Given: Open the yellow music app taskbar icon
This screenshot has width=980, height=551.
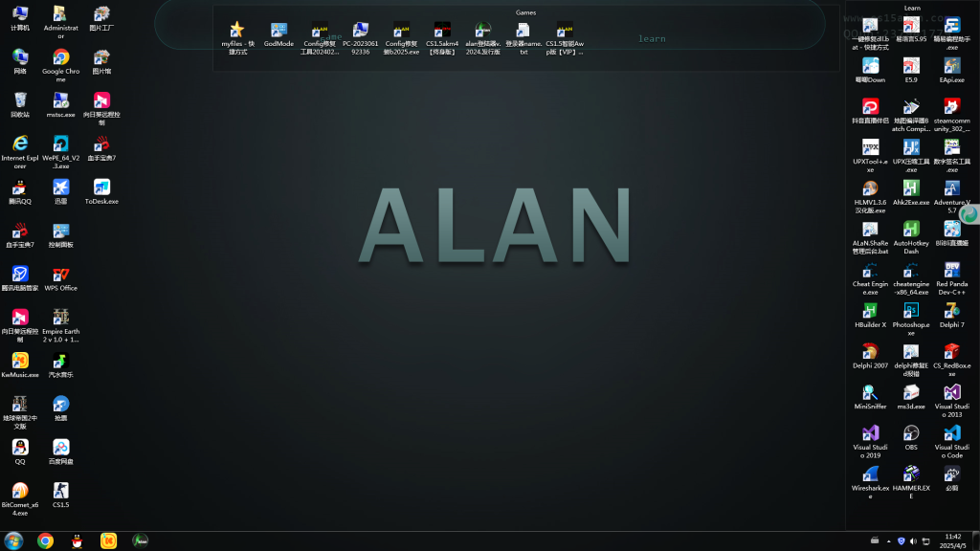Looking at the screenshot, I should (x=109, y=541).
